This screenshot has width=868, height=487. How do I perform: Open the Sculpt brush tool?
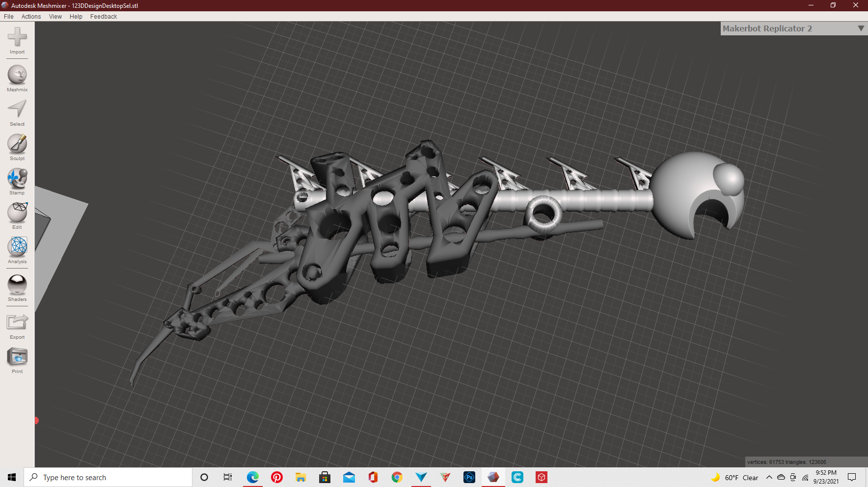[17, 147]
